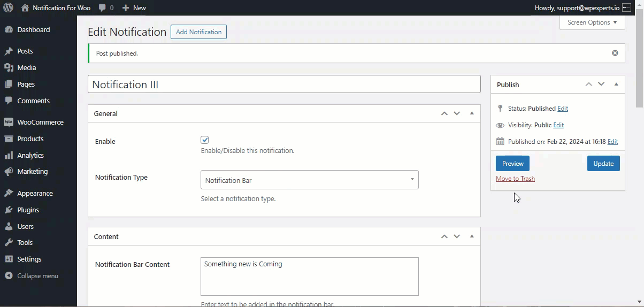Visit Notification For Woo site home icon
Image resolution: width=644 pixels, height=307 pixels.
click(x=25, y=7)
